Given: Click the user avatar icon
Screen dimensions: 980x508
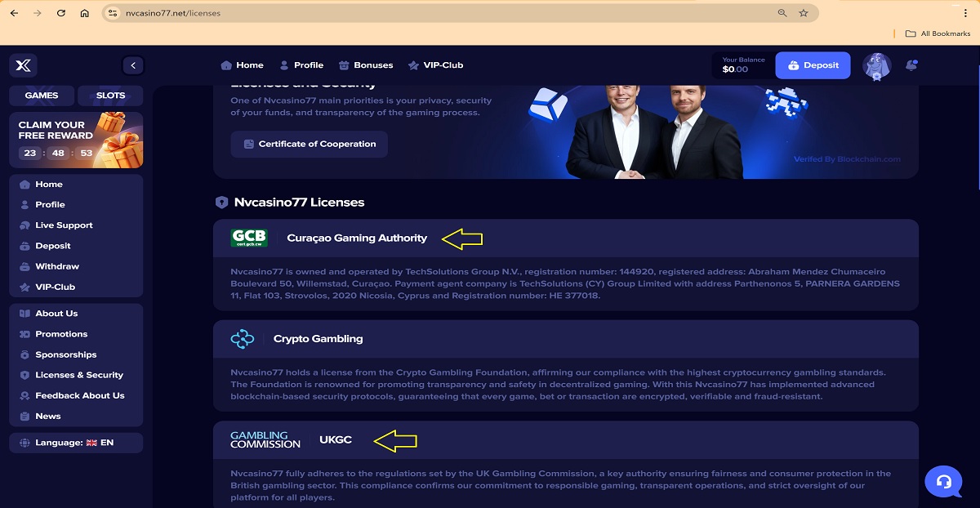Looking at the screenshot, I should 876,66.
